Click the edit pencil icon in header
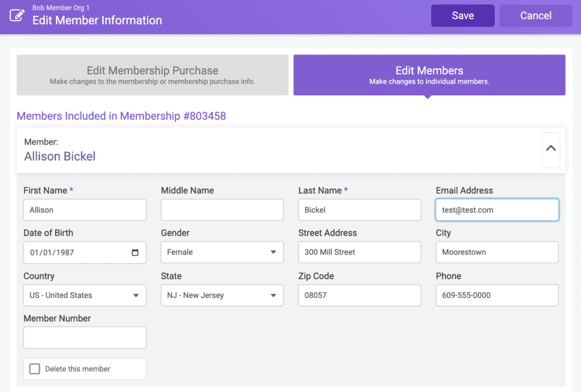581x392 pixels. pyautogui.click(x=17, y=15)
